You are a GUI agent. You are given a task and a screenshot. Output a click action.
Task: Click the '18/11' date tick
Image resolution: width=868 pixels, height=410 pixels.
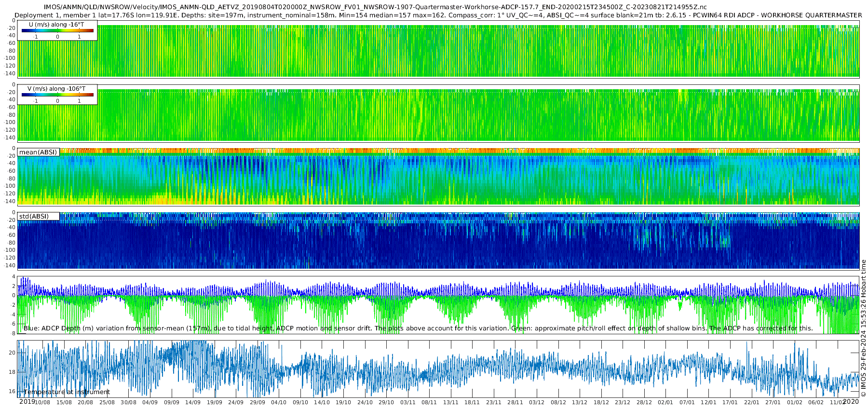[x=472, y=402]
